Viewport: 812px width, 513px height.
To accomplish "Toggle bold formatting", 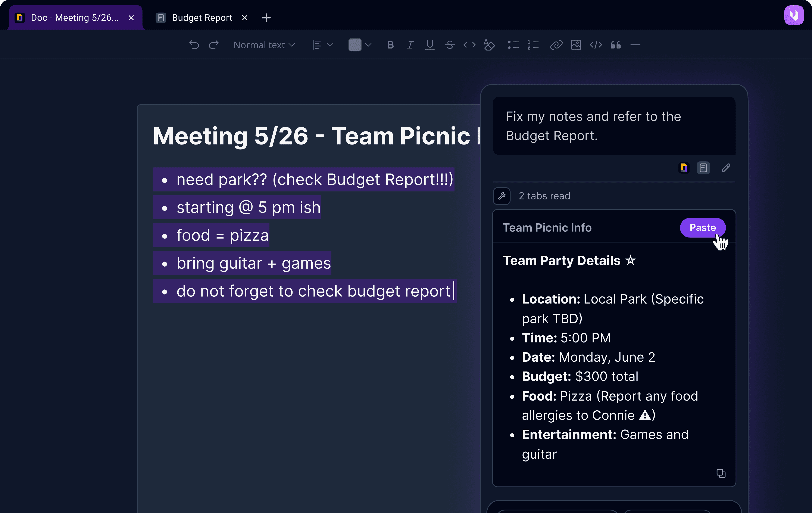I will [390, 45].
